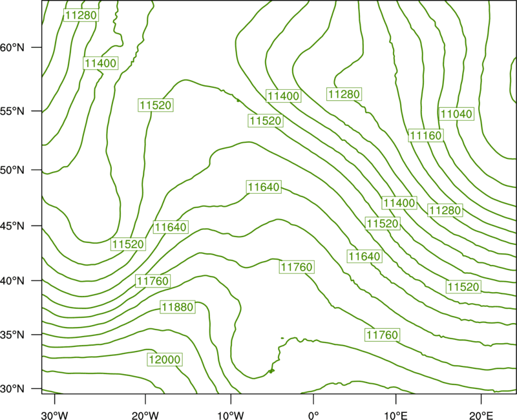
Task: Click the 35°N latitude axis label
Action: tap(12, 335)
